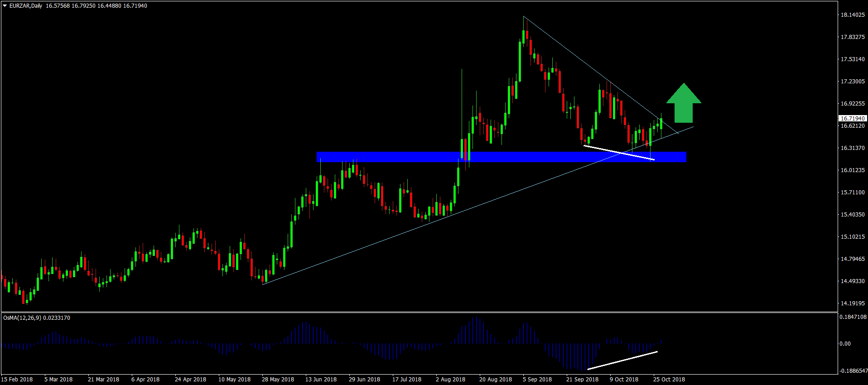Click the 15.10215 price axis label
Image resolution: width=868 pixels, height=385 pixels.
(853, 237)
